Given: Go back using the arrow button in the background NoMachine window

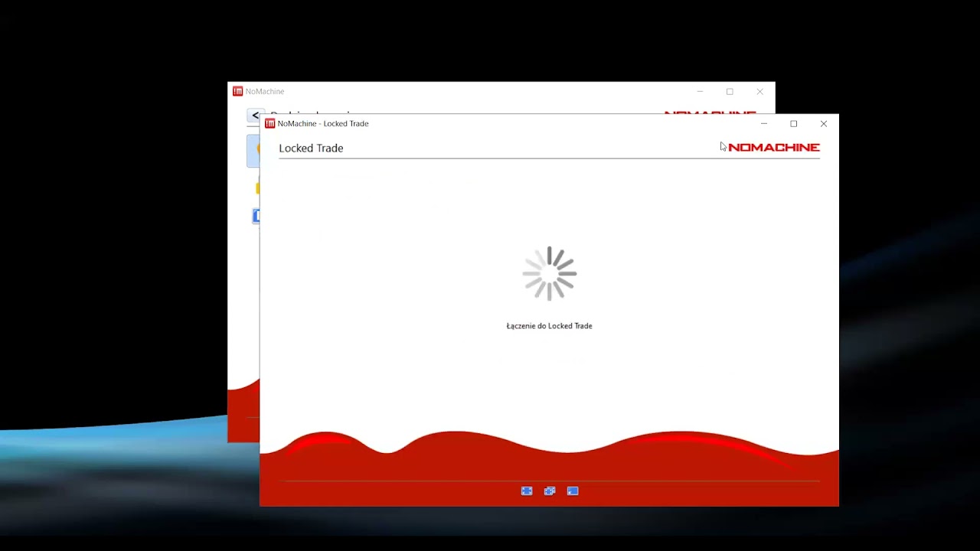Looking at the screenshot, I should [x=255, y=116].
